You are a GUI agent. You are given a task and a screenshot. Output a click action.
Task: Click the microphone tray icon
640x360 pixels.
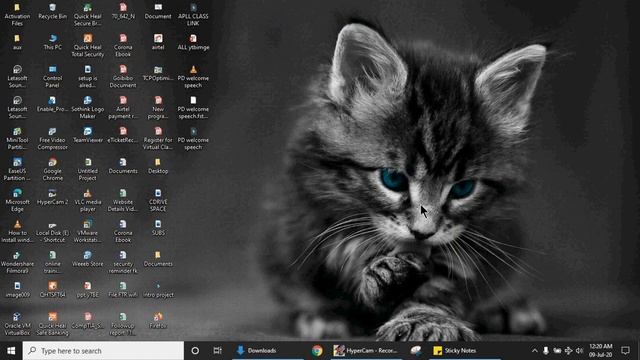pos(546,351)
